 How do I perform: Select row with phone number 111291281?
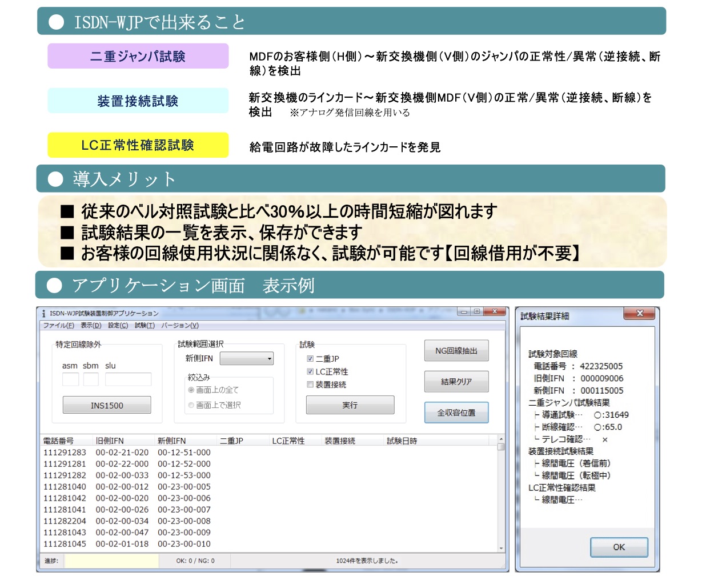click(268, 464)
